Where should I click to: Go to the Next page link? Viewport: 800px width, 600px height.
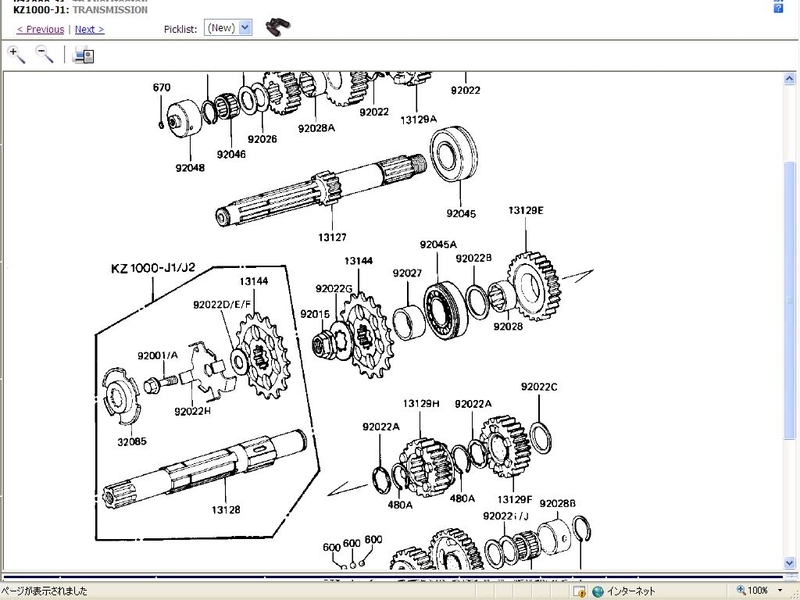click(89, 30)
